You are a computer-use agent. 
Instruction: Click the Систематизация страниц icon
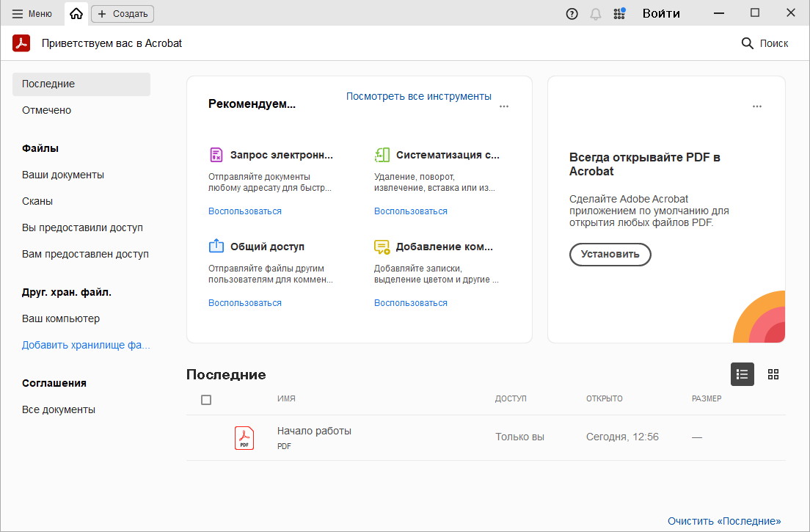coord(382,154)
